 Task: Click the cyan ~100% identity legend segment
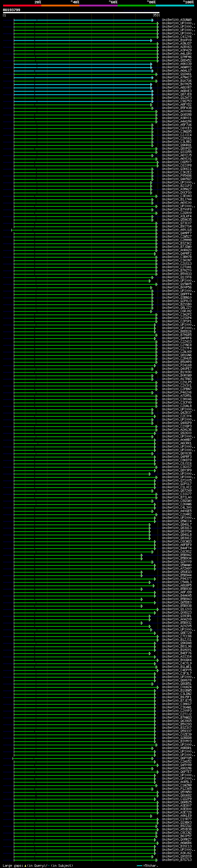pos(175,6)
